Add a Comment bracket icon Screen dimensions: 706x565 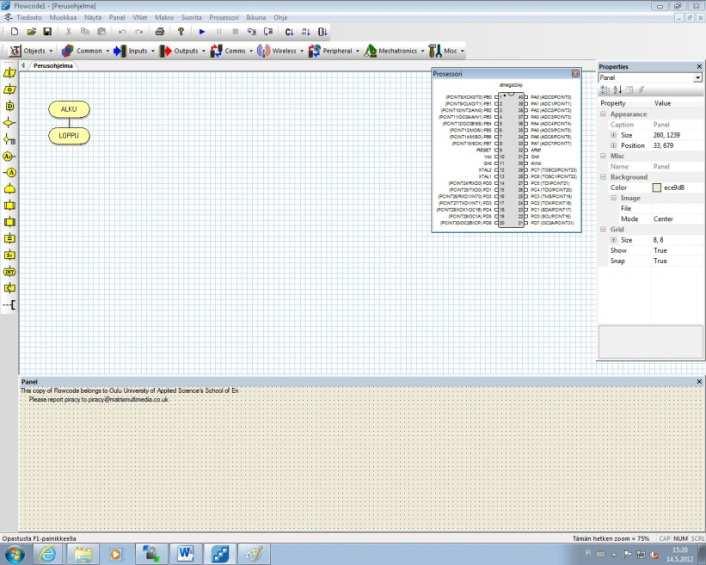9,305
